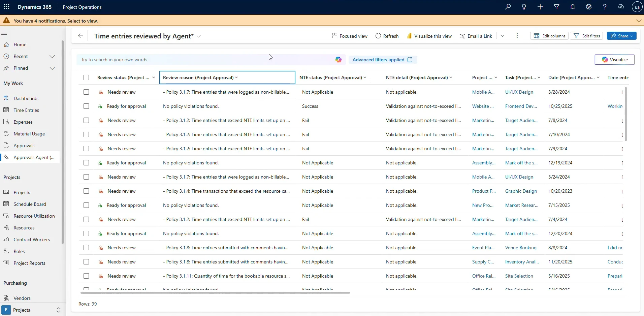This screenshot has width=644, height=316.
Task: Open the Settings gear
Action: [x=588, y=7]
